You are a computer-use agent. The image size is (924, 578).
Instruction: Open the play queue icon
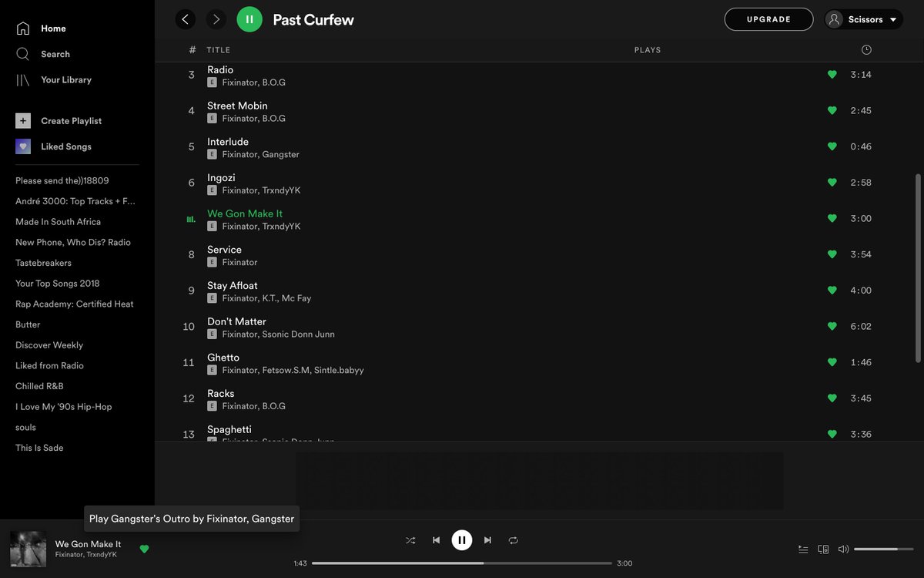tap(803, 549)
